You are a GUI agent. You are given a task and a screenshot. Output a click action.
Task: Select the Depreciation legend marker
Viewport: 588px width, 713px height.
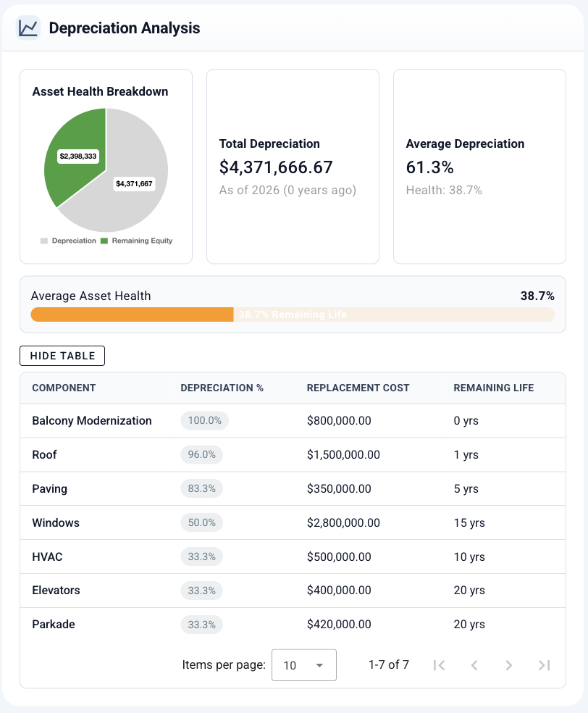tap(43, 240)
